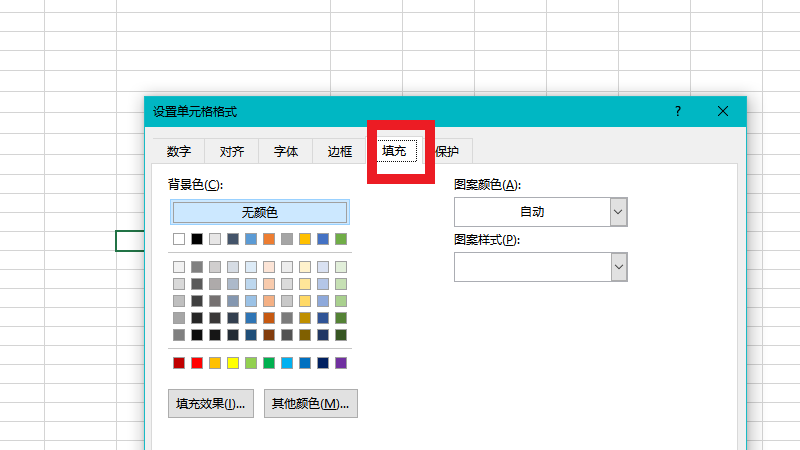This screenshot has width=800, height=450.
Task: Select the green-outlined active cell in spreadsheet
Action: tap(130, 241)
